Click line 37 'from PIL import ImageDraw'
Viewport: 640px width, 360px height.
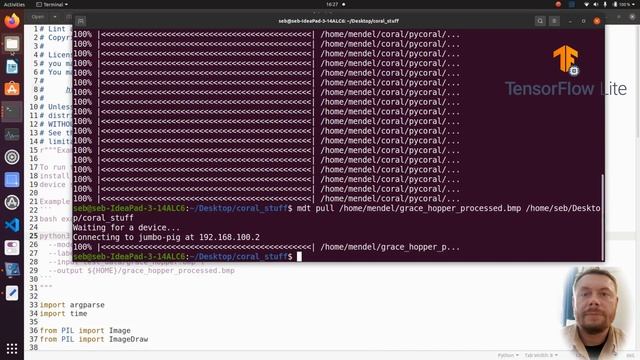(x=94, y=339)
